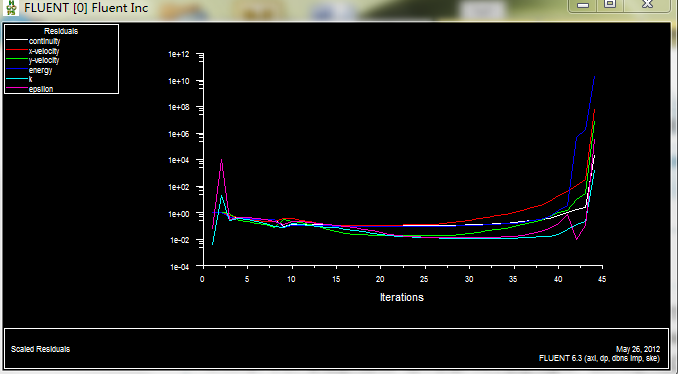This screenshot has height=374, width=678.
Task: Click the '40' x-axis tick label
Action: coord(558,279)
